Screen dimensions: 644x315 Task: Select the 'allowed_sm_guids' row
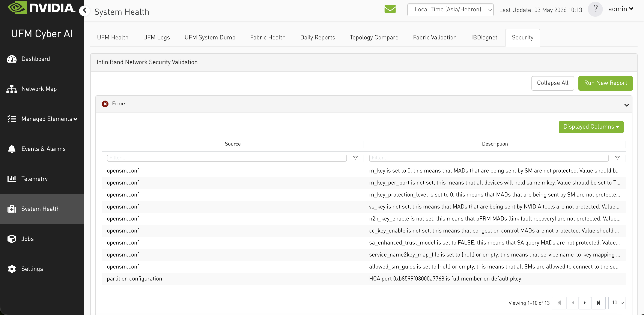click(x=364, y=267)
